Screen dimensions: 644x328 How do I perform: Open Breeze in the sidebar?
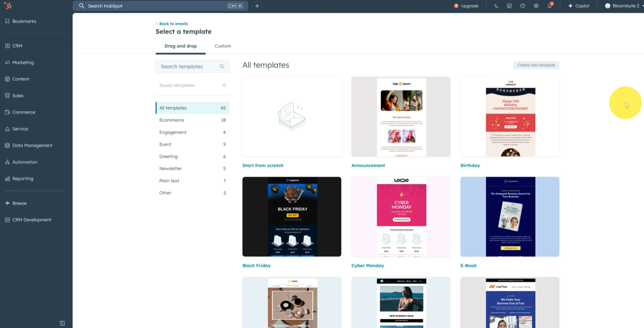(x=16, y=203)
